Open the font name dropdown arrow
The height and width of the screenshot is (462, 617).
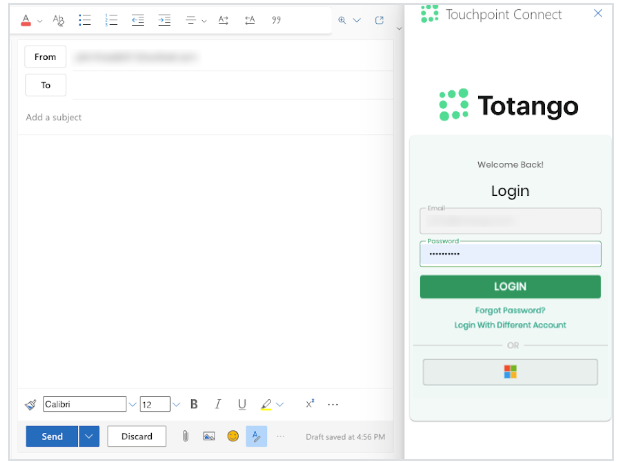[133, 405]
